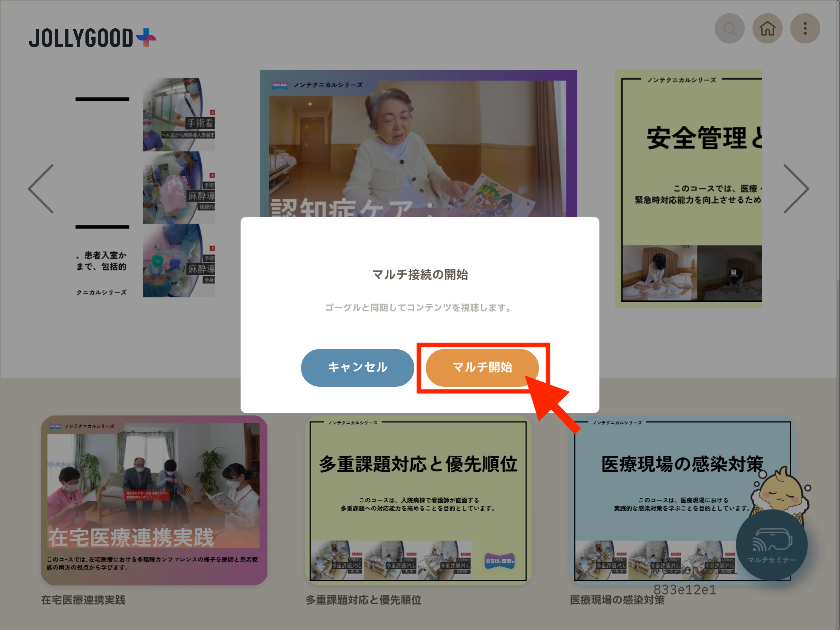Open 在宅医療連携実践 course thumbnail
The height and width of the screenshot is (630, 840).
[154, 500]
